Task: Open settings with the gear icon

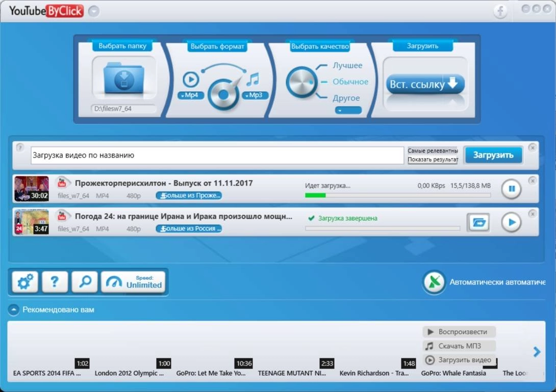Action: (x=25, y=282)
